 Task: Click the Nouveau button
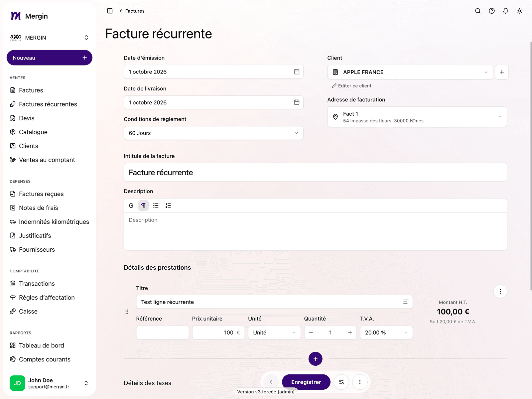coord(50,58)
